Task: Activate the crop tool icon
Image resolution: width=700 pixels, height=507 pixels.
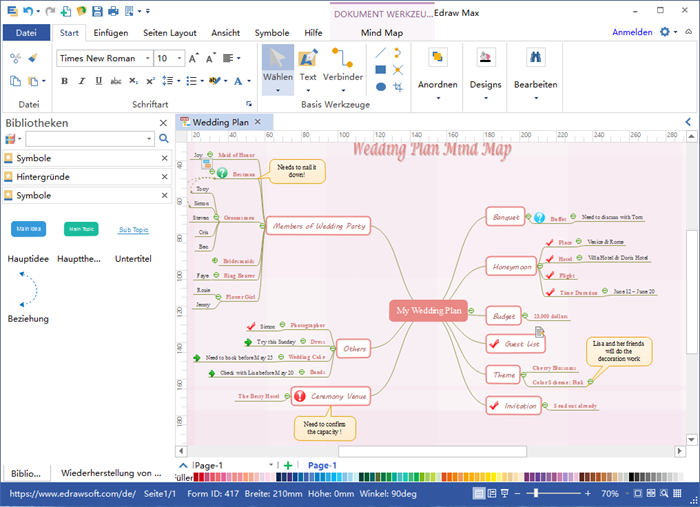Action: 399,88
